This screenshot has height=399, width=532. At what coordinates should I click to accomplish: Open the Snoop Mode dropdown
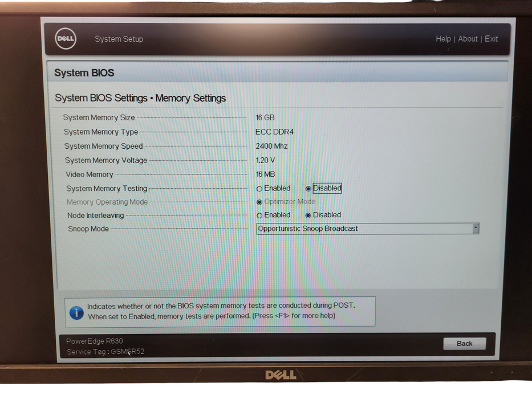367,229
